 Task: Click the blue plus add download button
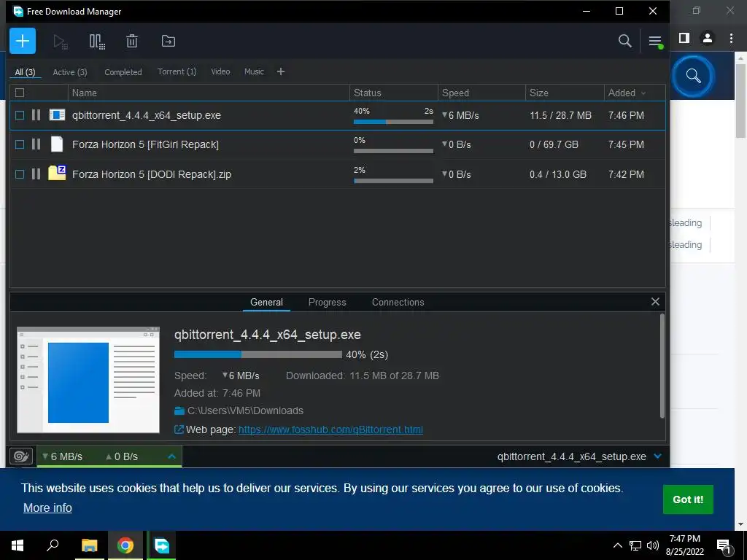[x=23, y=41]
